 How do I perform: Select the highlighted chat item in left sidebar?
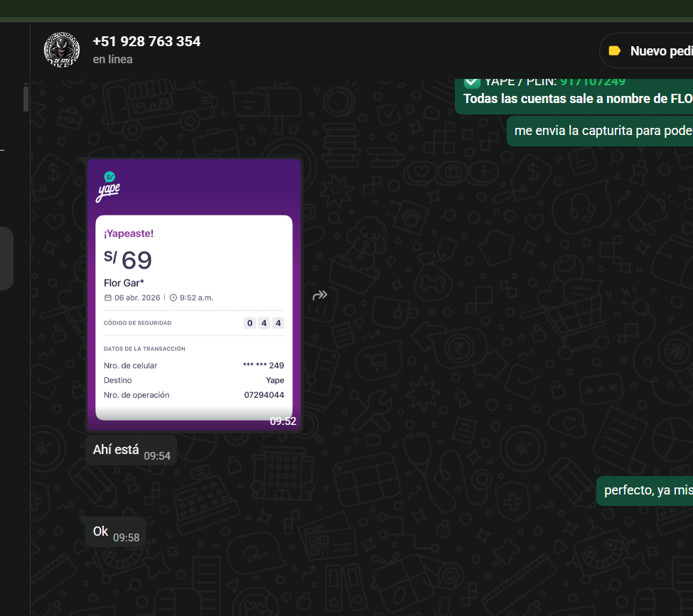pos(6,259)
